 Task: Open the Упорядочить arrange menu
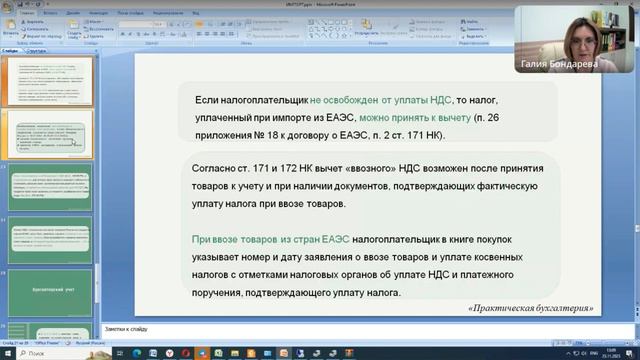(x=366, y=28)
